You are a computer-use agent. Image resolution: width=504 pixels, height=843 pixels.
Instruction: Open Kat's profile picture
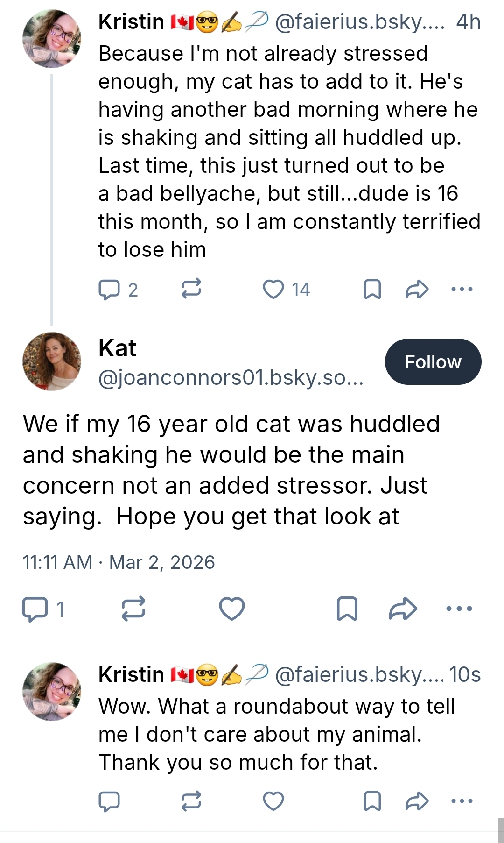click(x=52, y=361)
